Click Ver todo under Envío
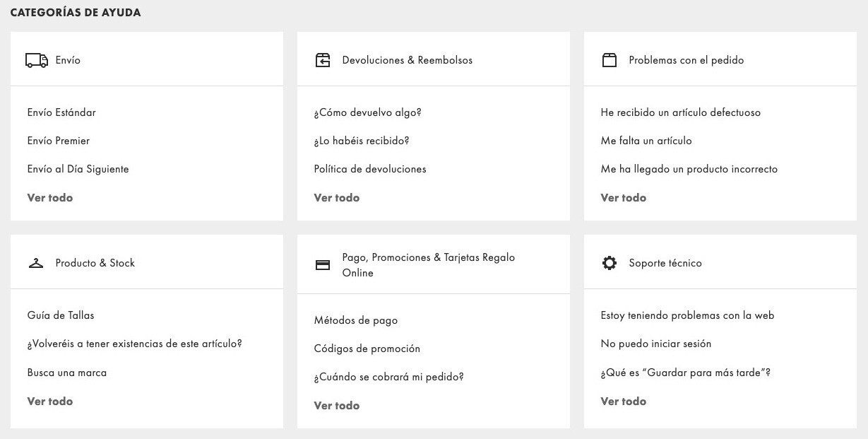Screen dimensions: 868x439 point(50,198)
